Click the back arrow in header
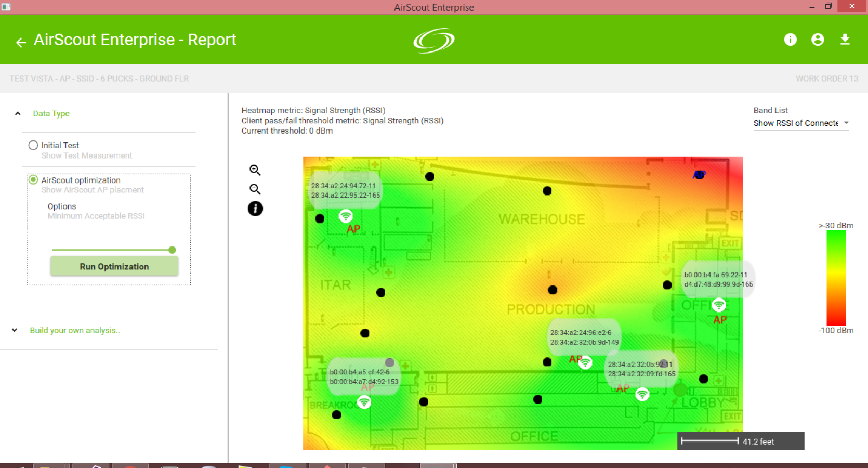The height and width of the screenshot is (468, 868). pos(21,42)
